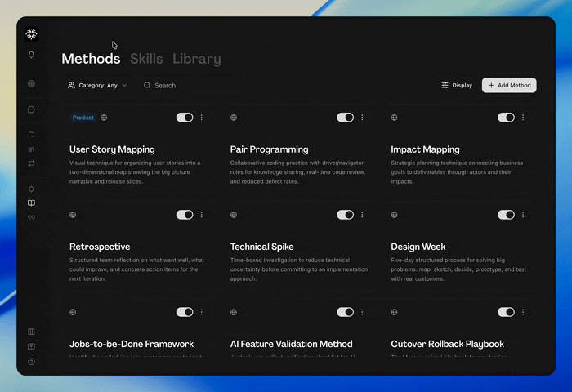Toggle off User Story Mapping method
572x392 pixels.
pyautogui.click(x=185, y=118)
